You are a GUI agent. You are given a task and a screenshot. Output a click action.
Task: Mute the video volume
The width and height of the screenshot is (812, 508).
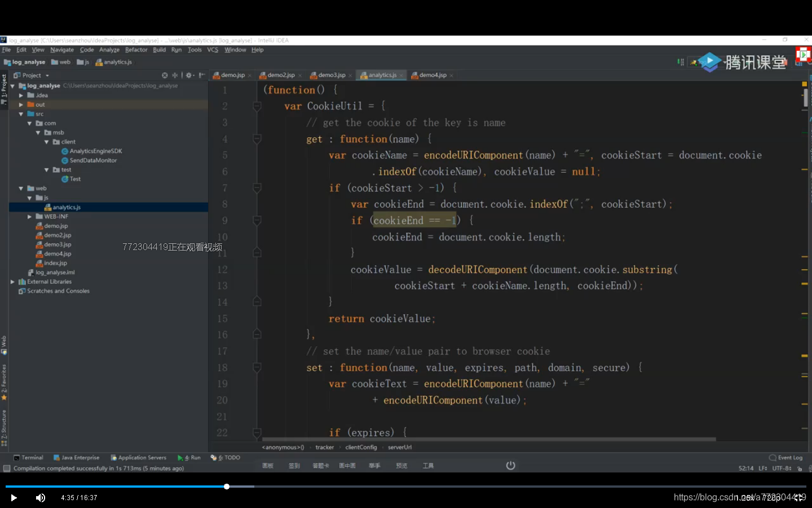pos(41,498)
